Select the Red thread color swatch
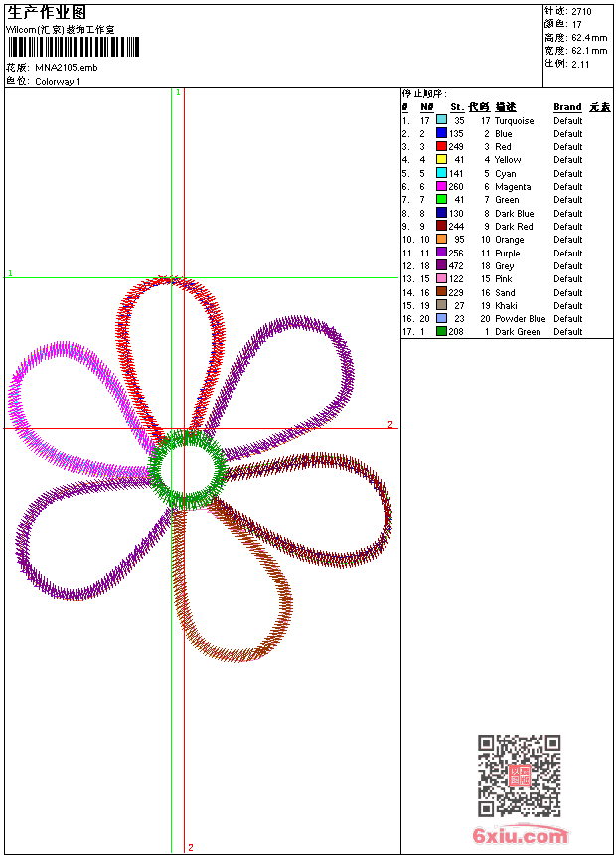Viewport: 616px width, 855px height. point(441,147)
